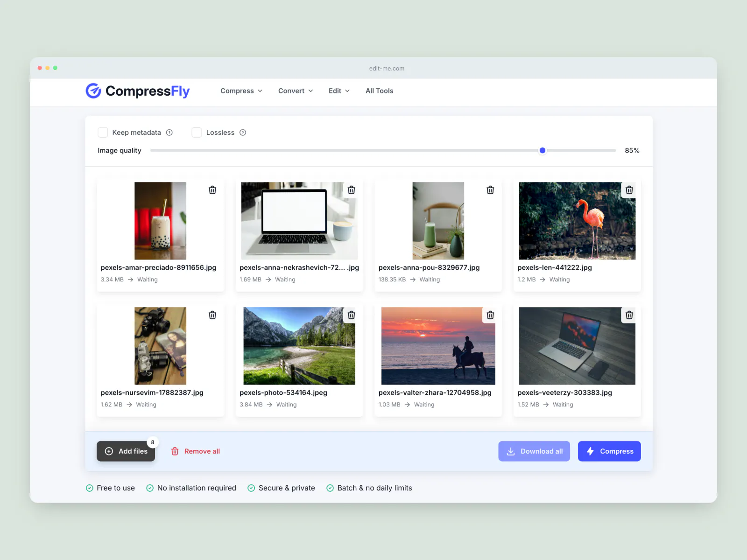Start compression with the Compress button
This screenshot has height=560, width=747.
(x=609, y=451)
